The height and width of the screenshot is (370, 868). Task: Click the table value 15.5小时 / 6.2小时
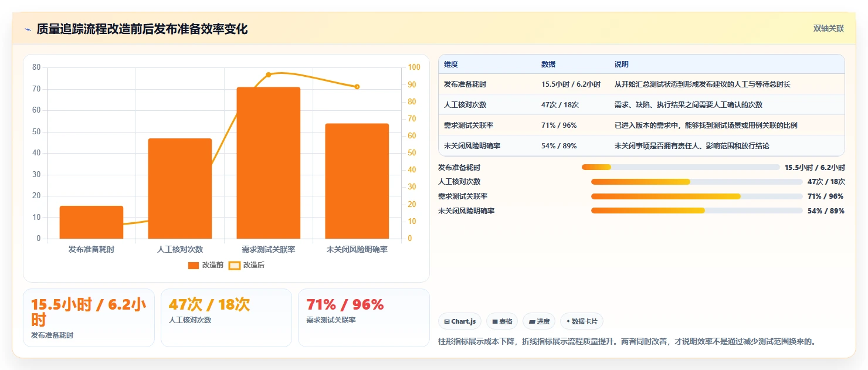[x=571, y=84]
